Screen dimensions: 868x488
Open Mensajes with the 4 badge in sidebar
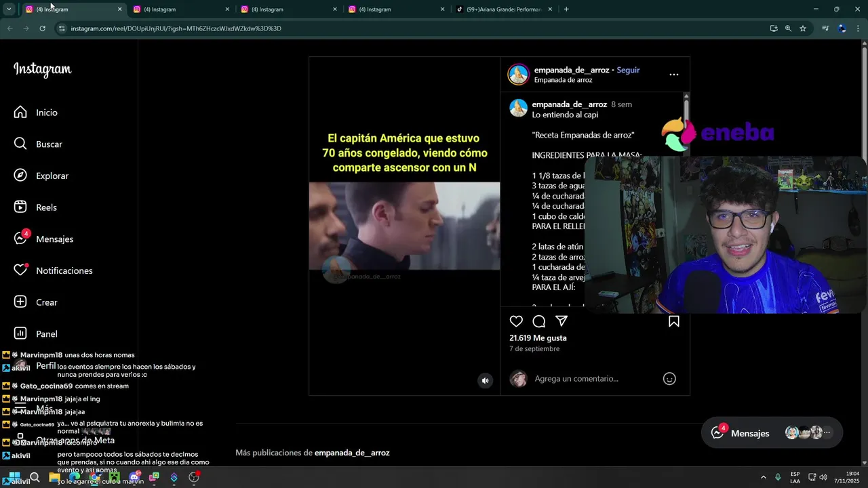click(43, 239)
